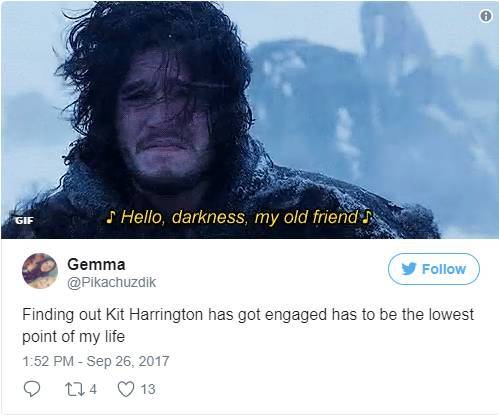Click the 'Hello, darkness, my old friend' caption
This screenshot has width=499, height=420.
pos(239,217)
